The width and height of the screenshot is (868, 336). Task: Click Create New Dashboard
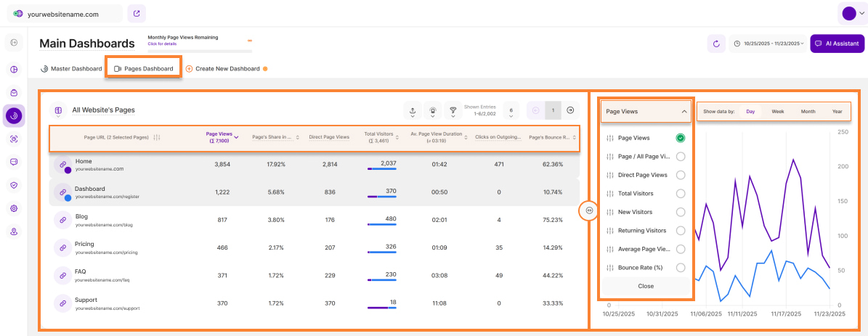click(227, 69)
